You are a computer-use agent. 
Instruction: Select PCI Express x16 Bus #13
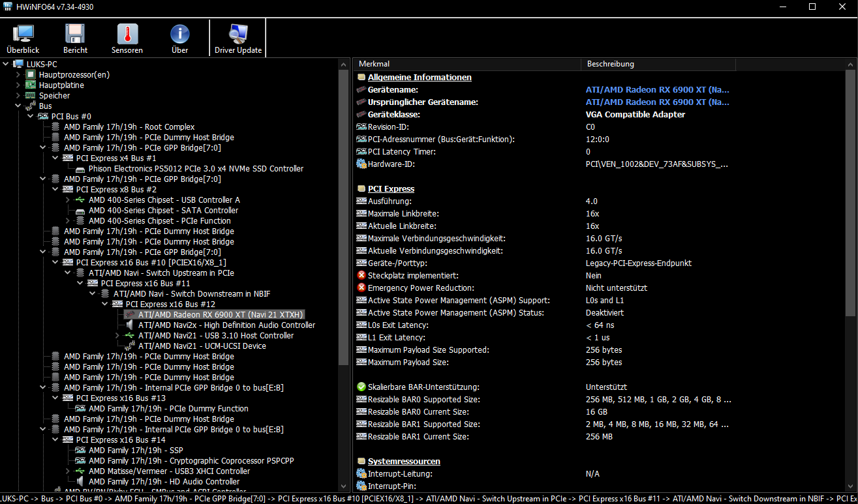coord(121,398)
